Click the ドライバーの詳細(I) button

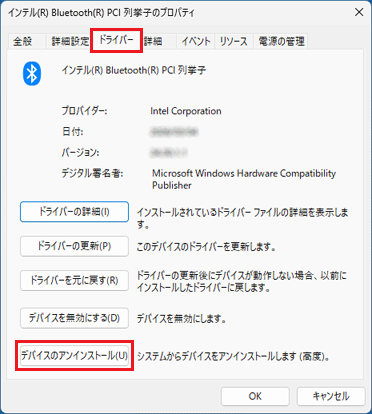(x=74, y=212)
